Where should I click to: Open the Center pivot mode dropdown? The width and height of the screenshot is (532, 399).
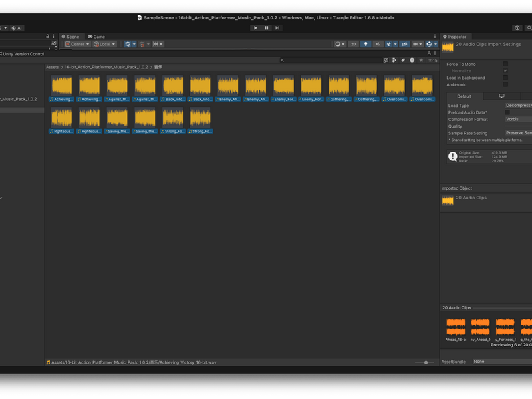coord(77,44)
